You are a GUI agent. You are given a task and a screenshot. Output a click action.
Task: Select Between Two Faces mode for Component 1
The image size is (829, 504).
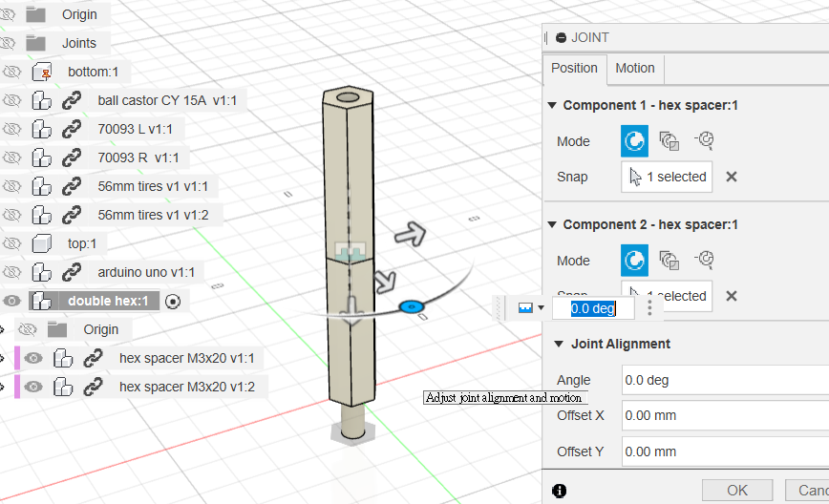(x=670, y=141)
